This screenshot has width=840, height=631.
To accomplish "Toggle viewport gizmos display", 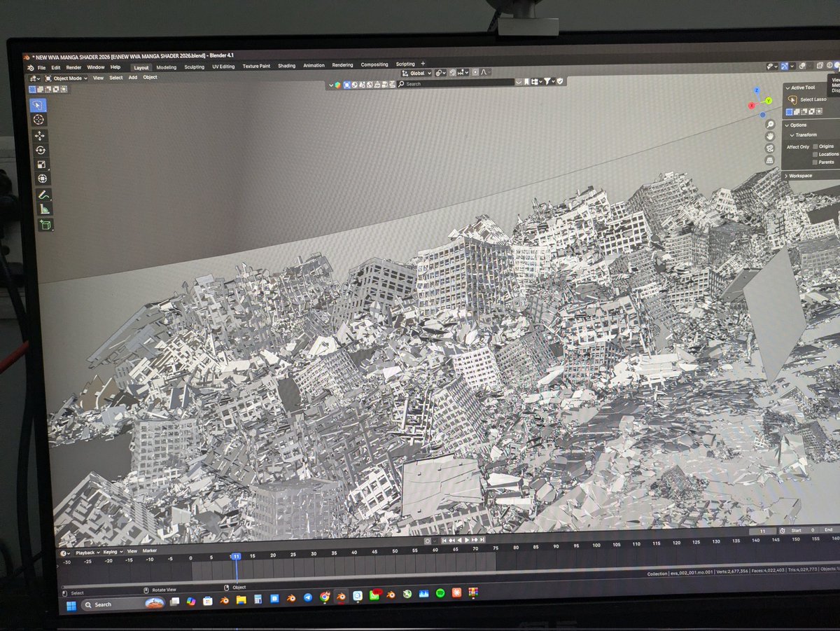I will point(784,66).
